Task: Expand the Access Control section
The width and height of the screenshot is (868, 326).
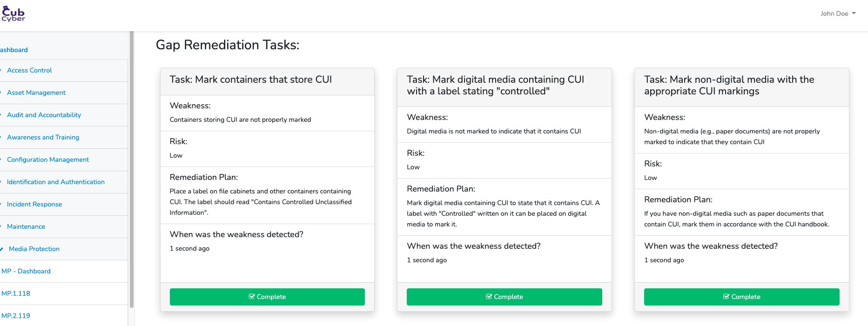Action: pos(29,70)
